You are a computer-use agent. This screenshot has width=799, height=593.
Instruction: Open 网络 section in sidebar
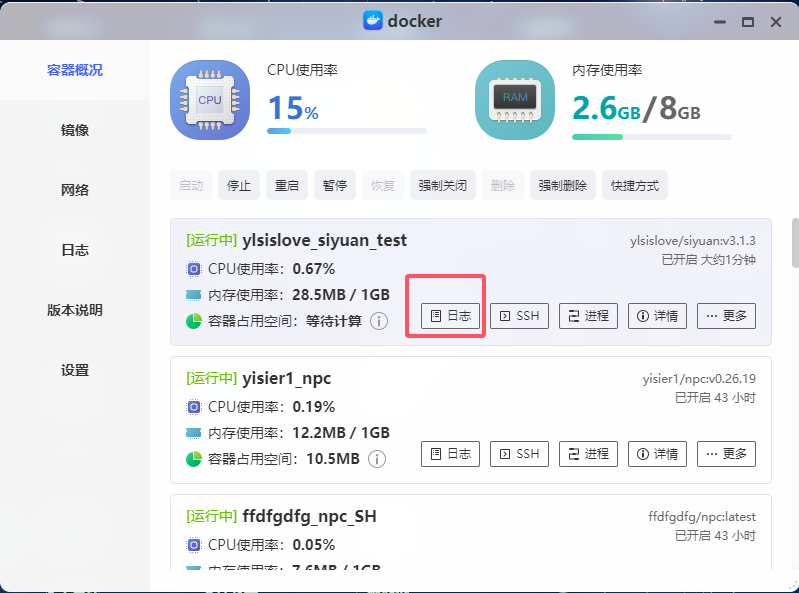point(75,190)
